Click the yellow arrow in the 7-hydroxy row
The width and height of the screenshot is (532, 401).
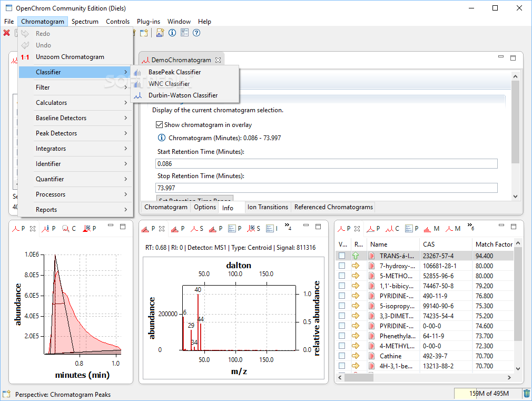[x=356, y=266]
